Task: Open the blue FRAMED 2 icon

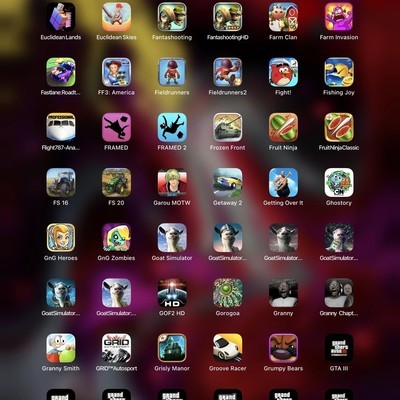Action: click(172, 127)
